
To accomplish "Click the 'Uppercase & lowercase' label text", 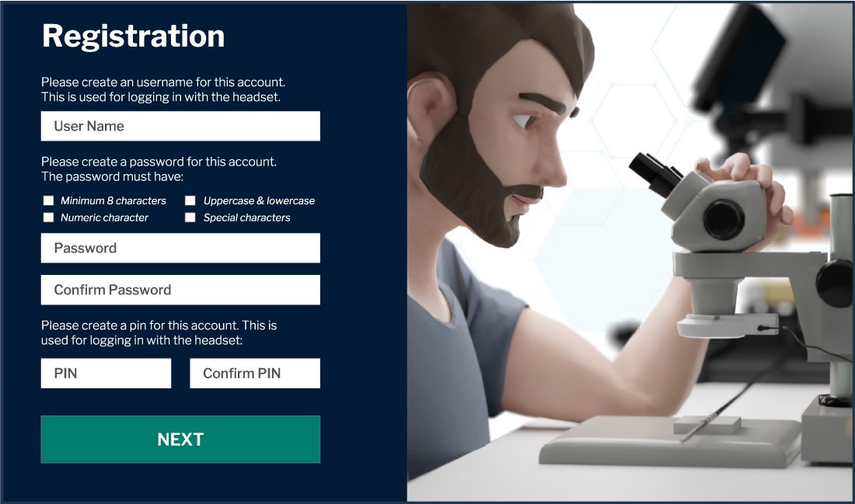I will pyautogui.click(x=259, y=200).
